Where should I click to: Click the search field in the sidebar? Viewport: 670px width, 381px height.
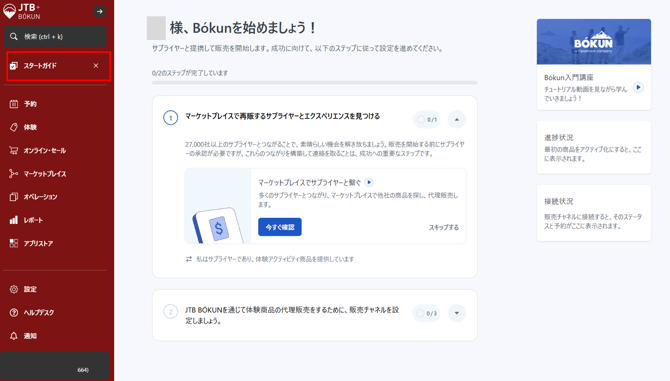pyautogui.click(x=55, y=37)
